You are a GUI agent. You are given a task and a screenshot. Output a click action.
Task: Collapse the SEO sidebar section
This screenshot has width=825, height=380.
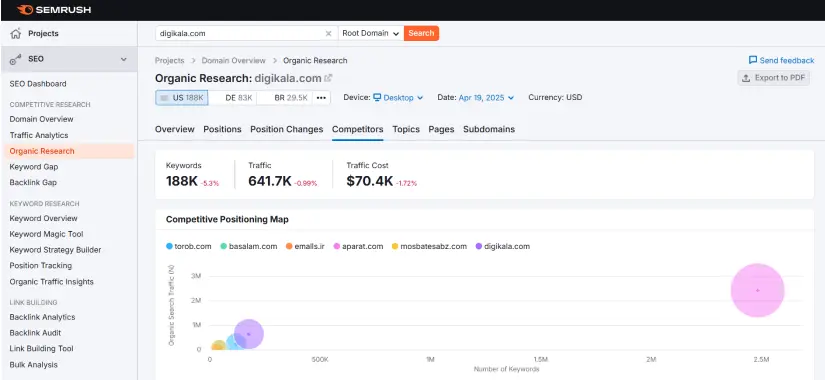tap(124, 59)
